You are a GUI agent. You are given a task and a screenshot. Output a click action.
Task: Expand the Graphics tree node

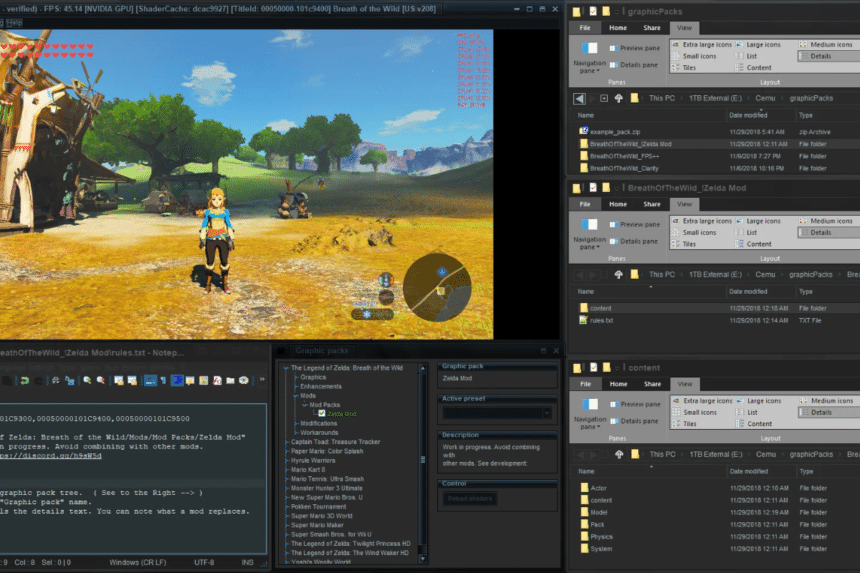[x=296, y=377]
